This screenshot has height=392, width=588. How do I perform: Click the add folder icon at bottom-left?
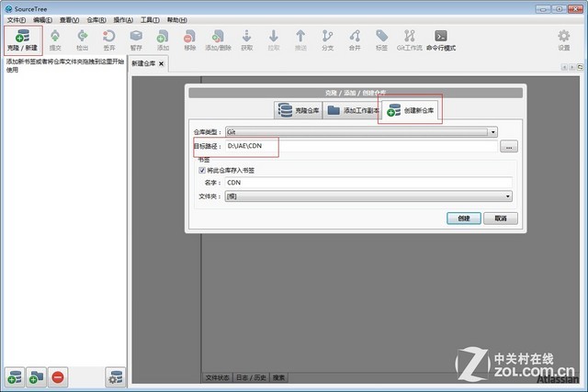tap(35, 376)
